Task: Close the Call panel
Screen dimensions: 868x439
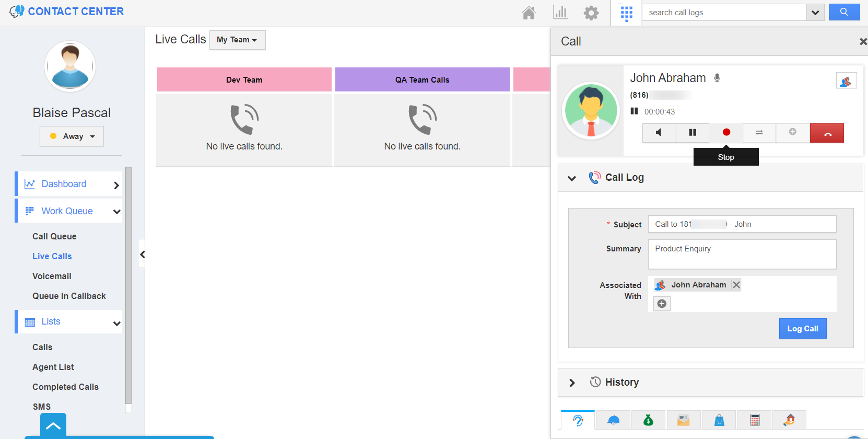Action: pyautogui.click(x=863, y=41)
